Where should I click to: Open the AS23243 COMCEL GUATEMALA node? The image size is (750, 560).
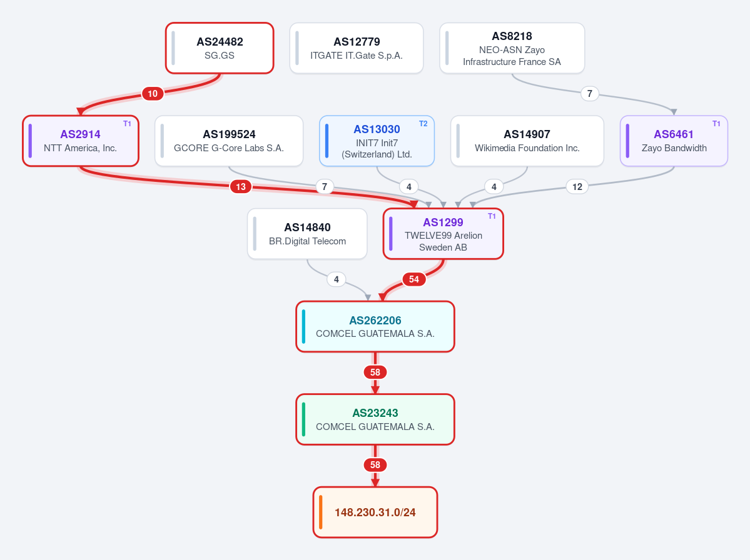pyautogui.click(x=375, y=419)
